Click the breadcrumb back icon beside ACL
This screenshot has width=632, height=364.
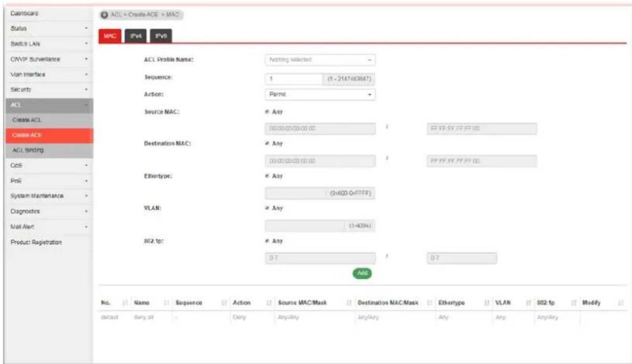(x=104, y=14)
